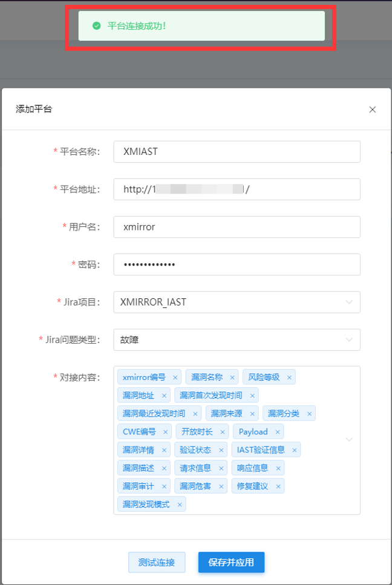Click the 保存并应用 button

click(x=231, y=562)
